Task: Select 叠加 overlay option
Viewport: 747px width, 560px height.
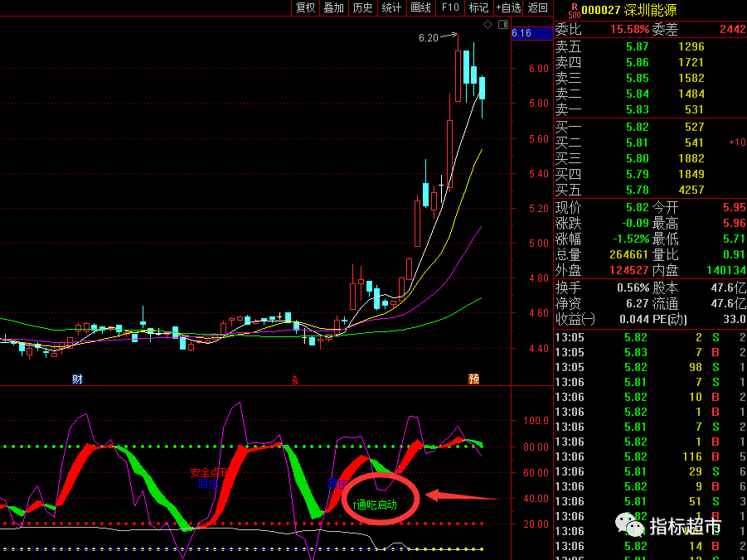Action: pos(334,7)
